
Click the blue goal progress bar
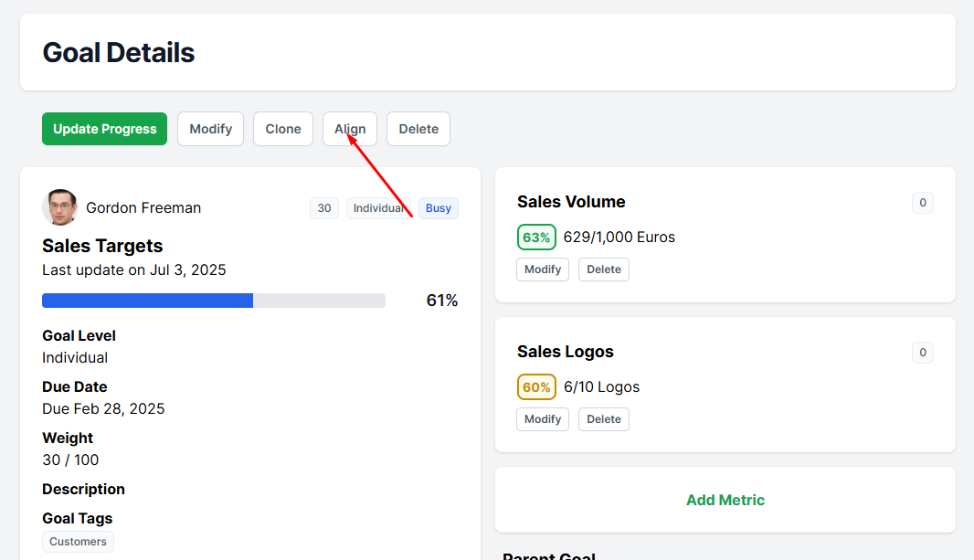(x=214, y=301)
